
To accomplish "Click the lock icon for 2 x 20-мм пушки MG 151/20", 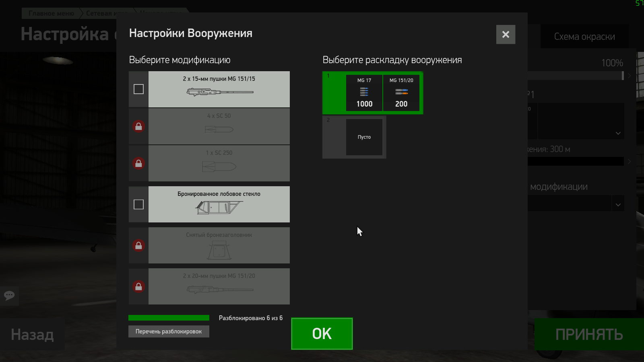I will tap(138, 286).
